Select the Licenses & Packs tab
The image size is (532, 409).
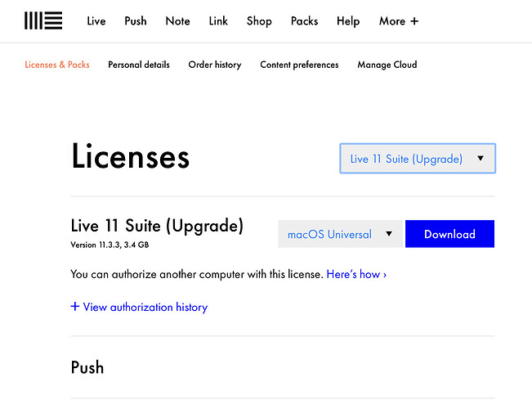click(x=57, y=65)
